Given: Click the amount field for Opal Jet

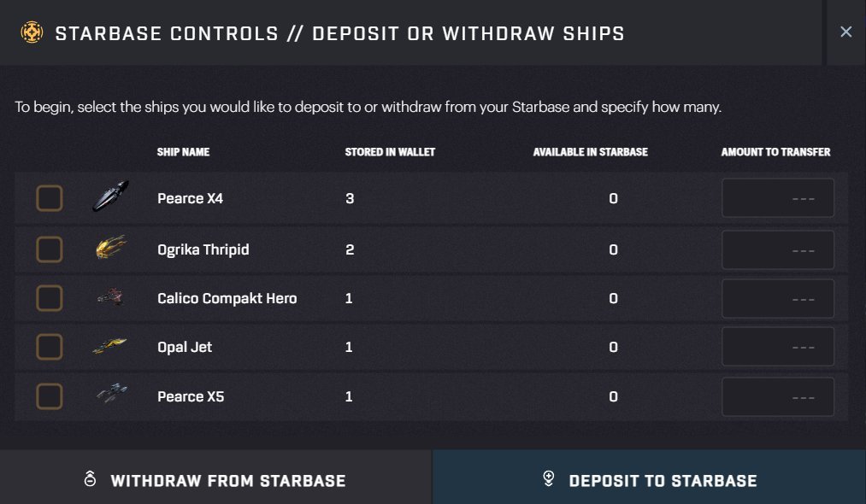Looking at the screenshot, I should (777, 346).
